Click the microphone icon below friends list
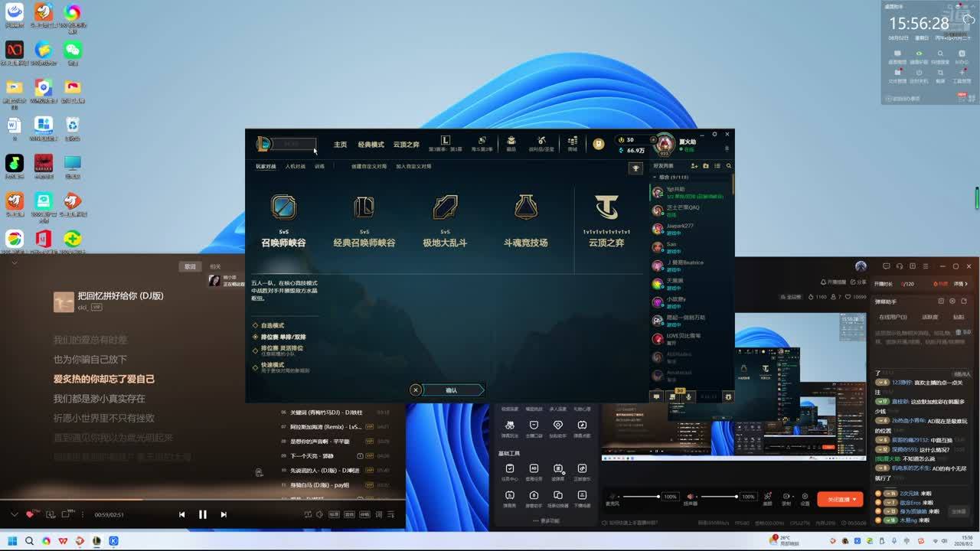Viewport: 980px width, 551px height. coord(688,396)
